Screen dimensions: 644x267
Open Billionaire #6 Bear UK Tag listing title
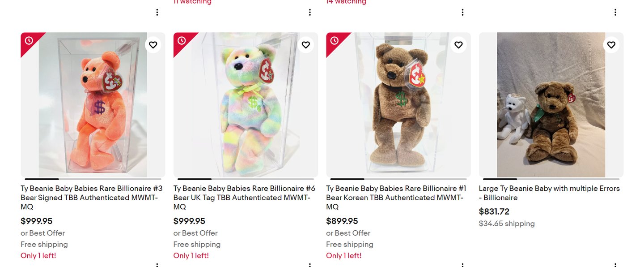[245, 198]
